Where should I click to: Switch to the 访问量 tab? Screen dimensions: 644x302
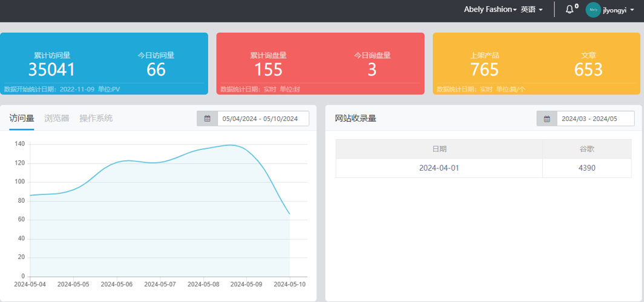click(22, 118)
